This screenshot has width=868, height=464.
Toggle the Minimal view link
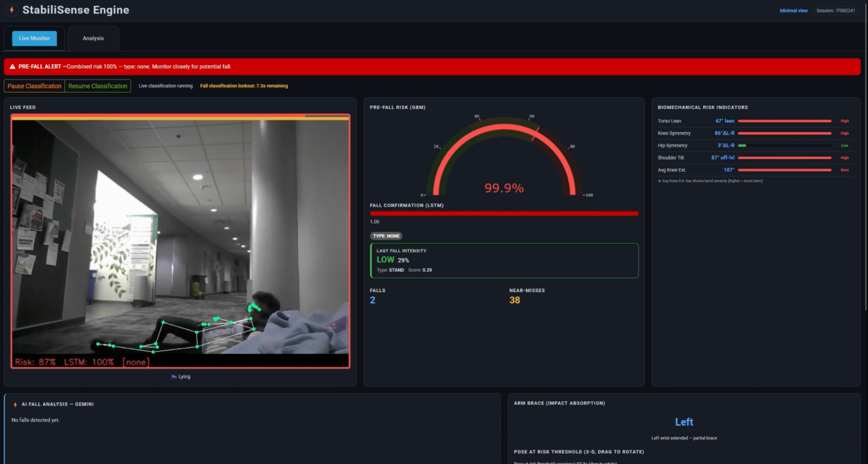tap(793, 11)
